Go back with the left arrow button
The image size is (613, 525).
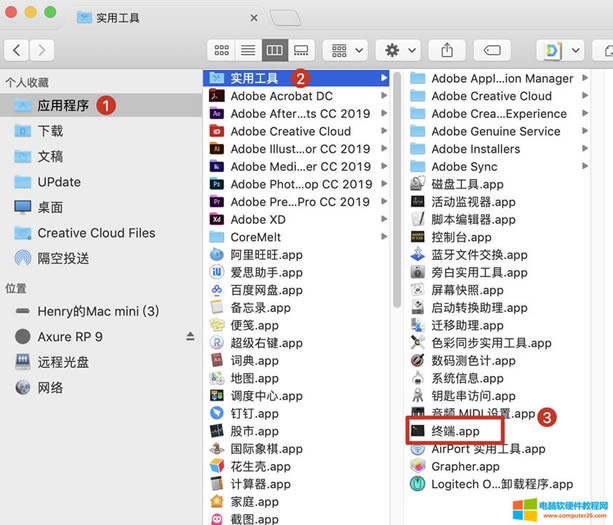pyautogui.click(x=16, y=50)
